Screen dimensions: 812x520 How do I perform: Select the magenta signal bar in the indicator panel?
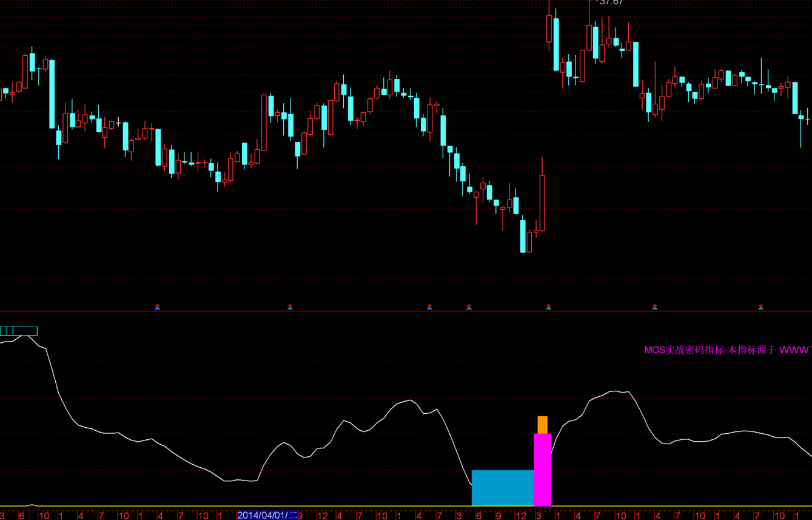543,470
